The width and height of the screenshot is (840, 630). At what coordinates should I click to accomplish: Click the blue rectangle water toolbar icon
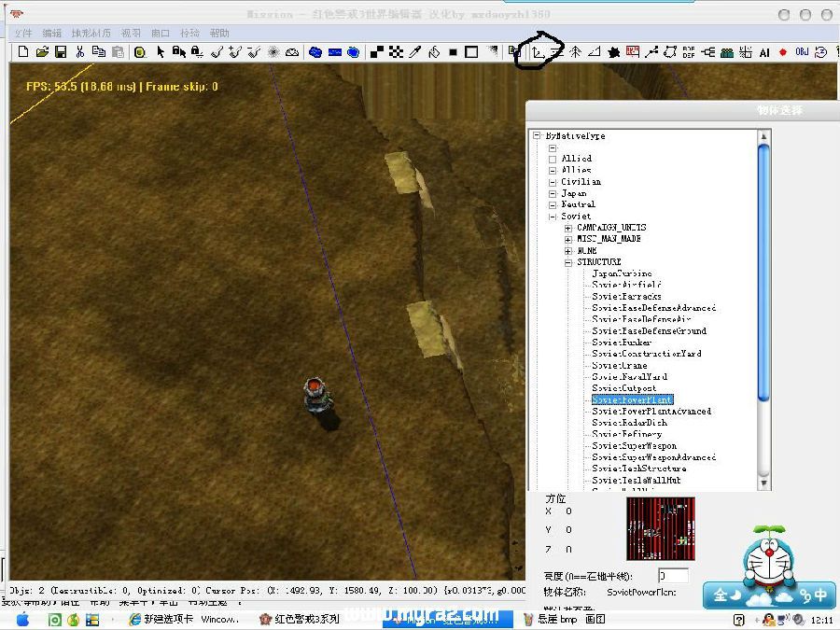pos(334,52)
